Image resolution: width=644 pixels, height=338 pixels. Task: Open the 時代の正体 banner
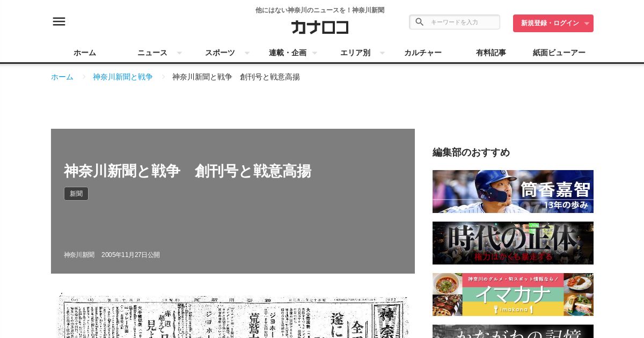(513, 243)
